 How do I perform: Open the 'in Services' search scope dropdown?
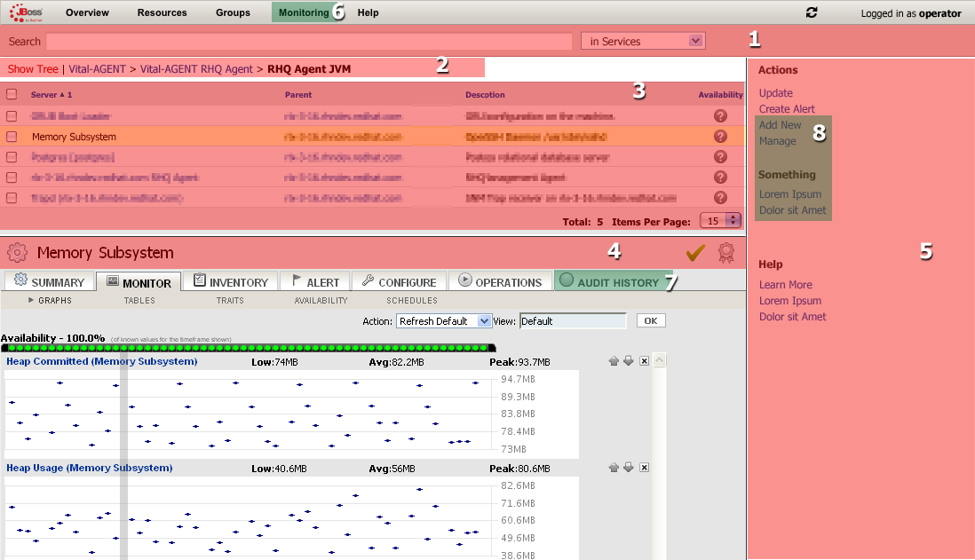pos(643,41)
